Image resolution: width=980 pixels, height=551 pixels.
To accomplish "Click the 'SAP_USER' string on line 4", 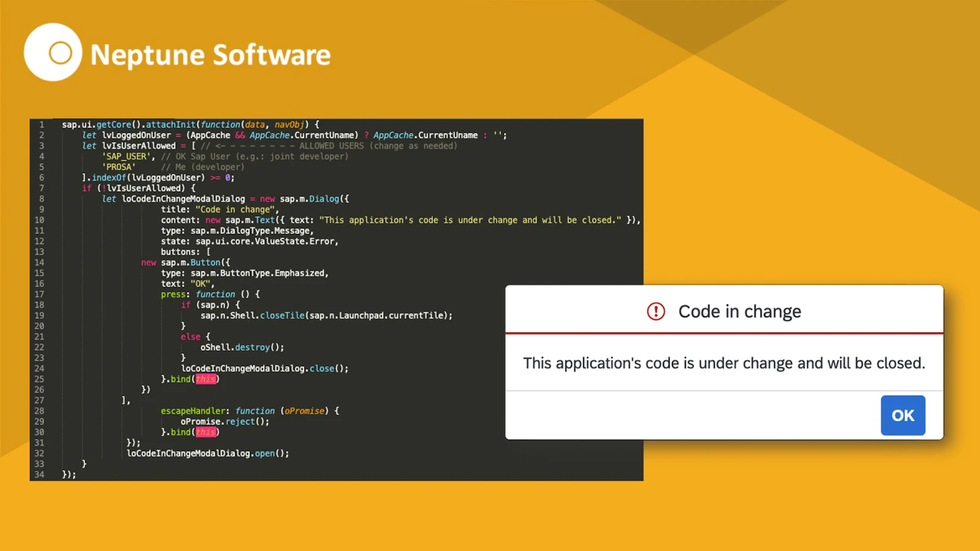I will pos(127,156).
